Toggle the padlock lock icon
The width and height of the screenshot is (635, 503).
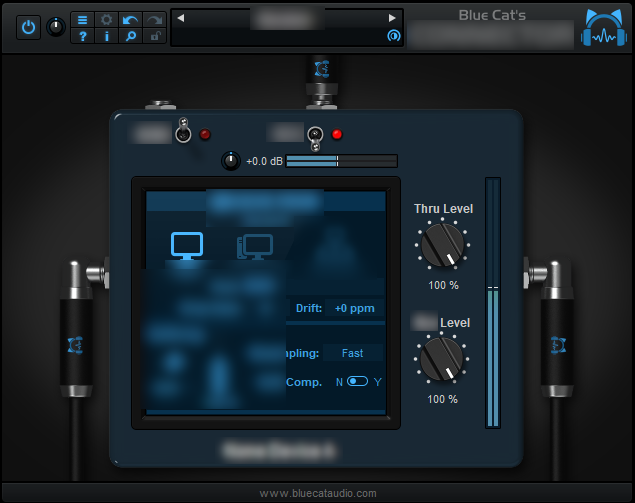[x=154, y=36]
